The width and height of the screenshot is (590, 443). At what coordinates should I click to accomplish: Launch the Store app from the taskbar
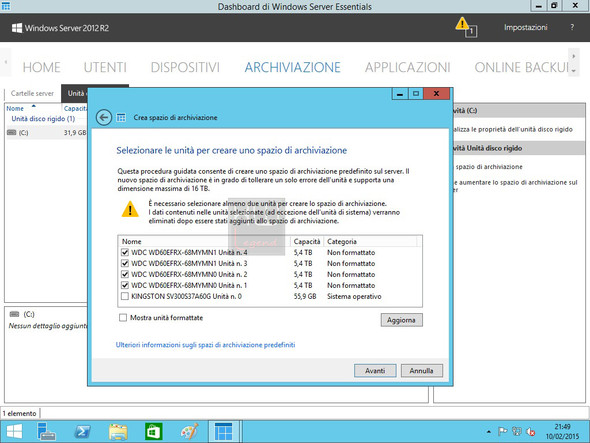tap(154, 432)
